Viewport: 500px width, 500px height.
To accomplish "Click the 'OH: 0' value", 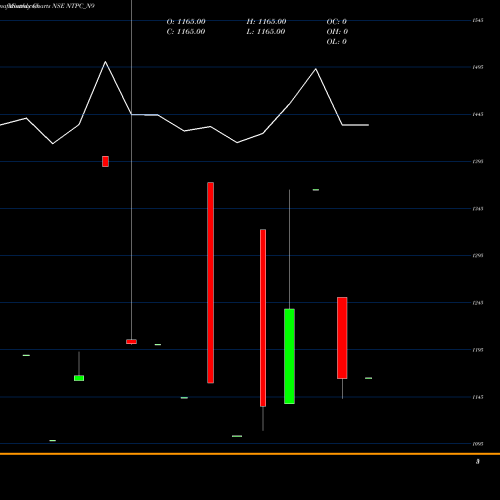I will click(337, 32).
